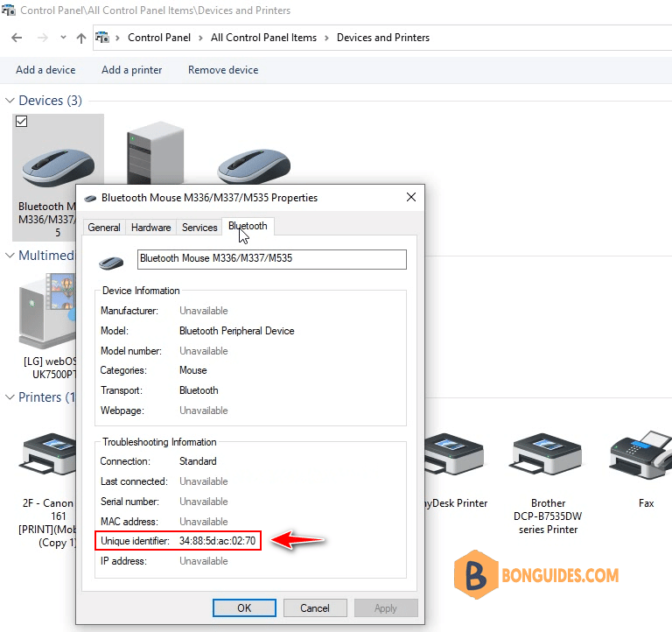Open the All Control Panel Items breadcrumb
Screen dimensions: 672x632
pos(263,38)
